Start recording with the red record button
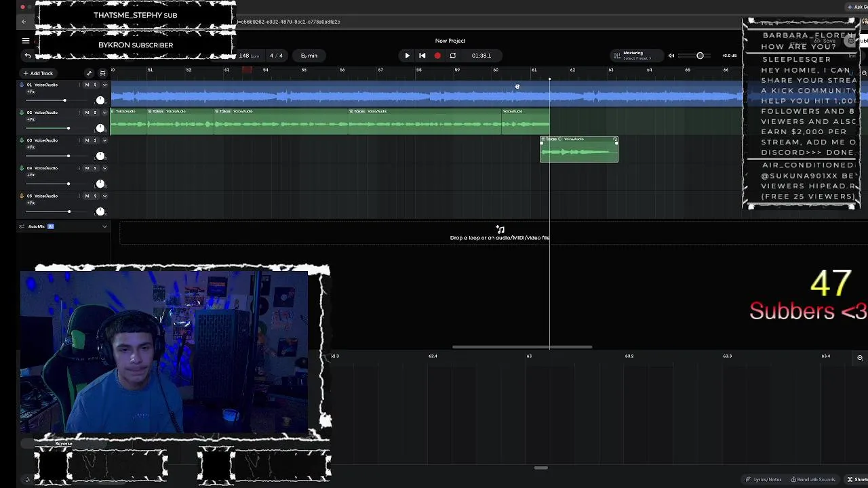Screen dimensions: 868x488 (x=437, y=56)
